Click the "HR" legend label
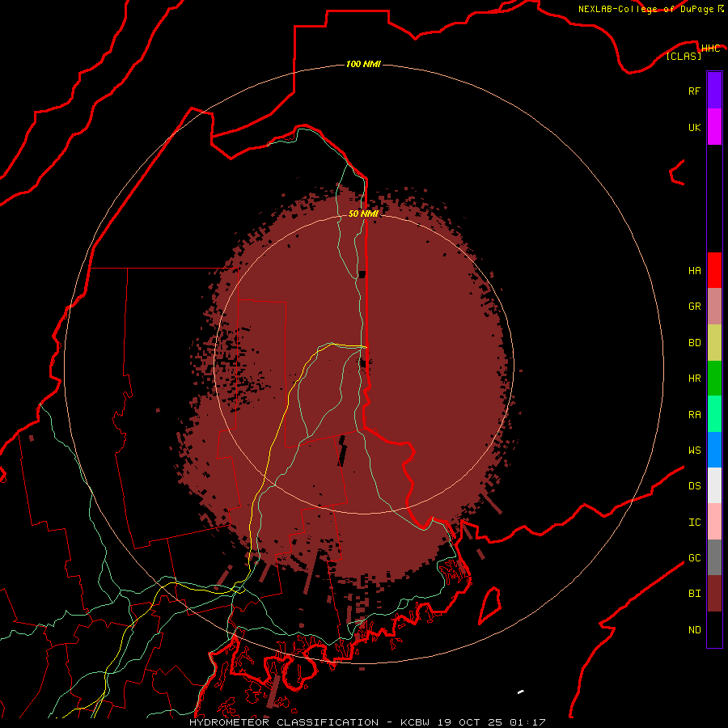Image resolution: width=728 pixels, height=728 pixels. (694, 379)
